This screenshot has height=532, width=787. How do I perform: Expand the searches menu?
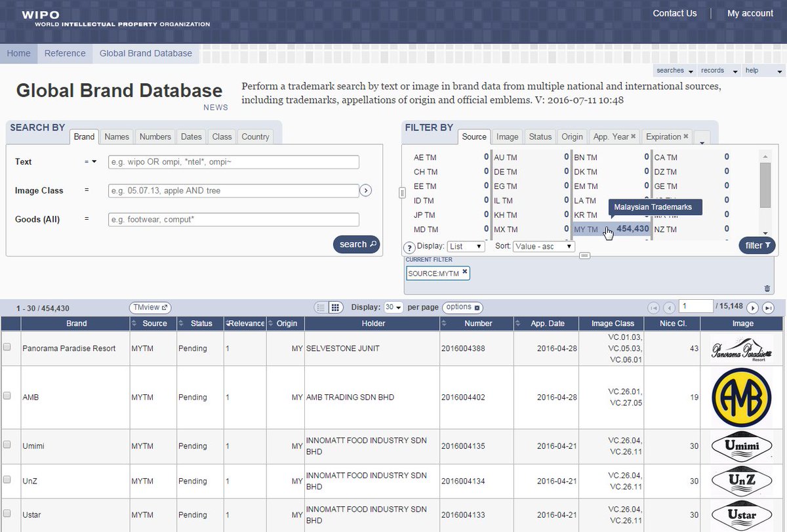click(x=675, y=70)
